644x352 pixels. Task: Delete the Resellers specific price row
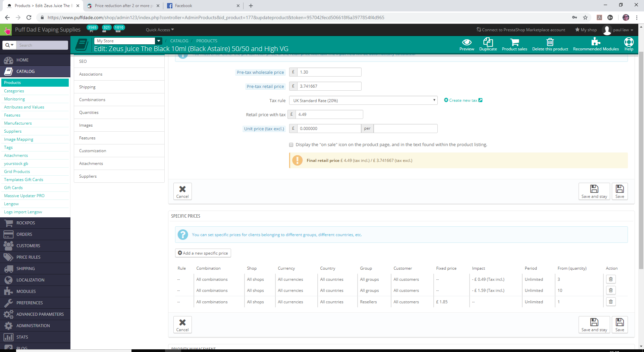pyautogui.click(x=611, y=302)
